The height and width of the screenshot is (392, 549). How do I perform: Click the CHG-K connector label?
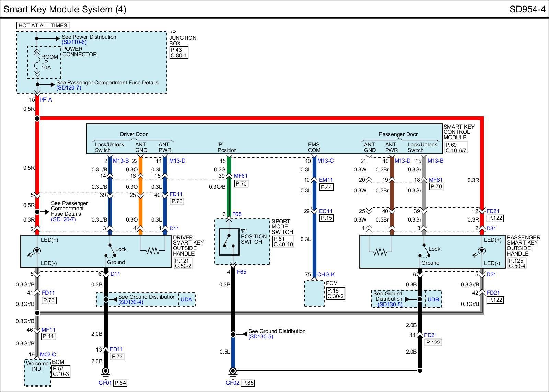(326, 274)
